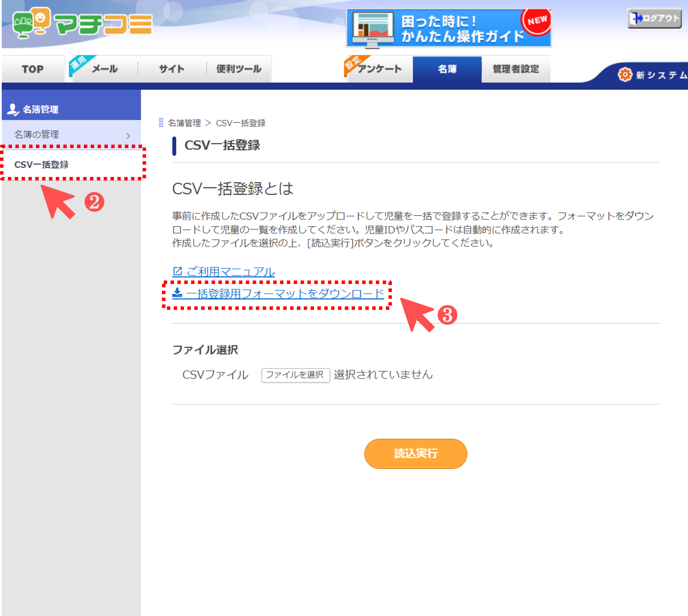Click the 名簿管理 person icon in sidebar
The image size is (688, 616).
13,110
